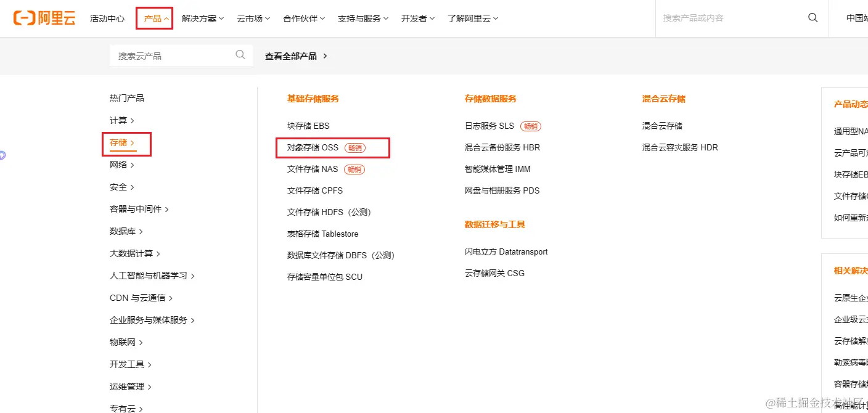The width and height of the screenshot is (868, 413).
Task: Open the 文件存储 CPFS link
Action: coord(315,190)
